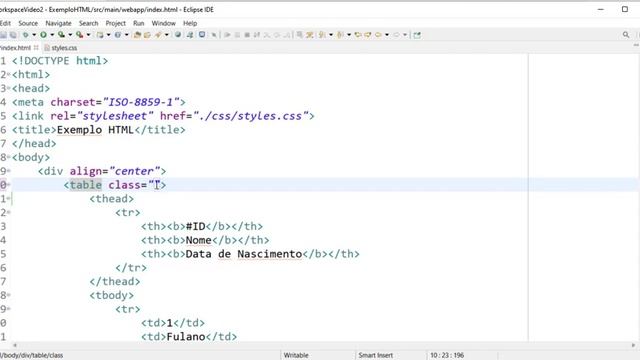
Task: Click the Coverage launch icon
Action: [61, 35]
